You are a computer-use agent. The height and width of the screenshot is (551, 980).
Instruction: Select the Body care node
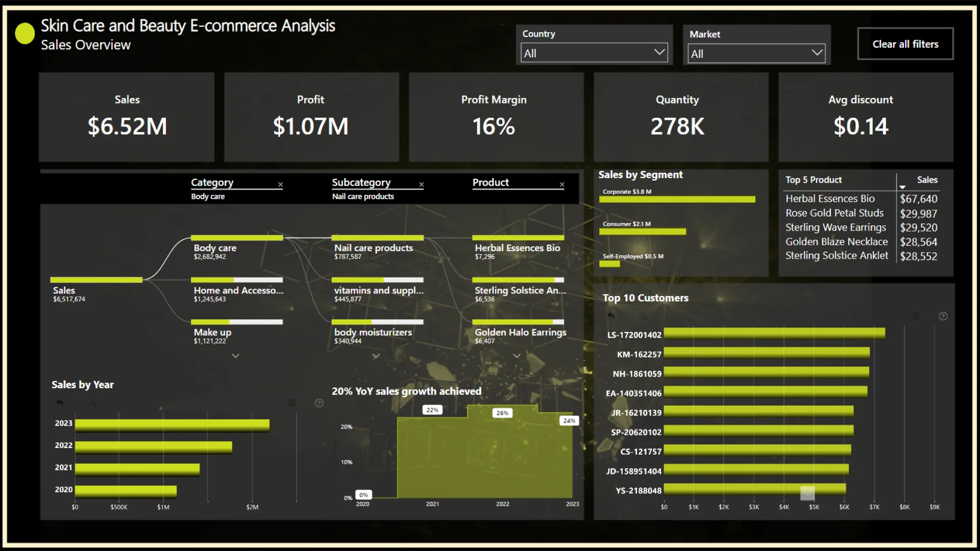237,248
